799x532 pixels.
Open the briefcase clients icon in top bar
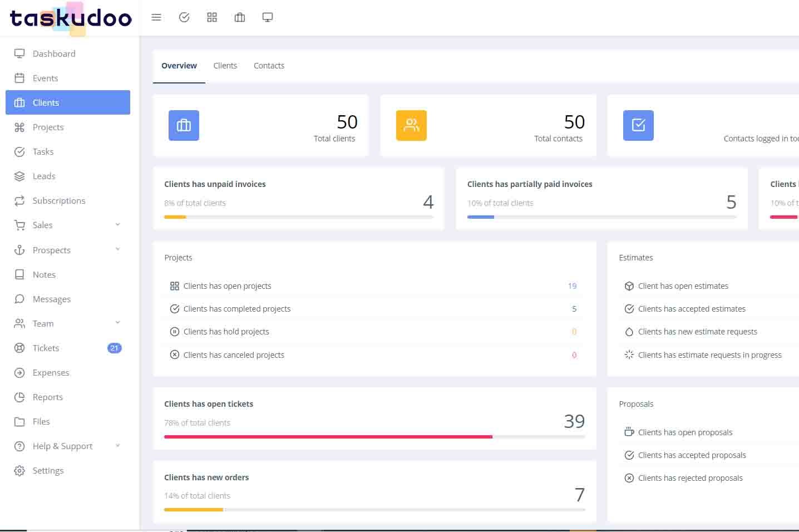[240, 17]
